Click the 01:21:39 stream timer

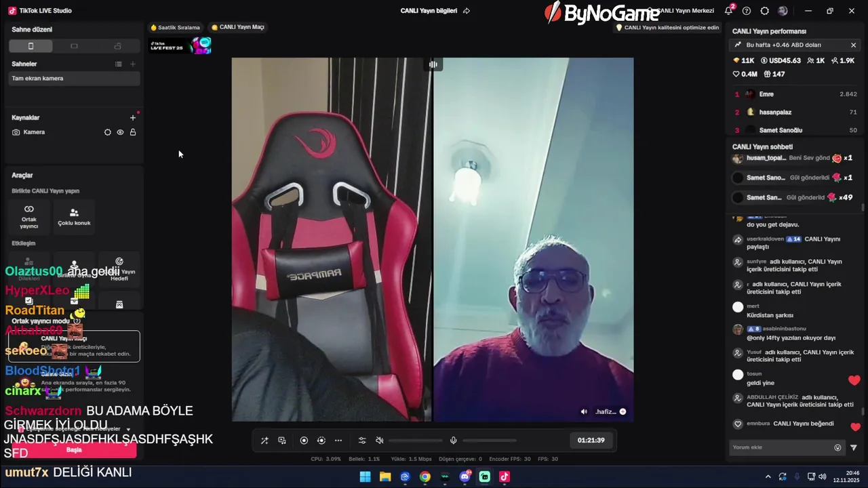(591, 441)
